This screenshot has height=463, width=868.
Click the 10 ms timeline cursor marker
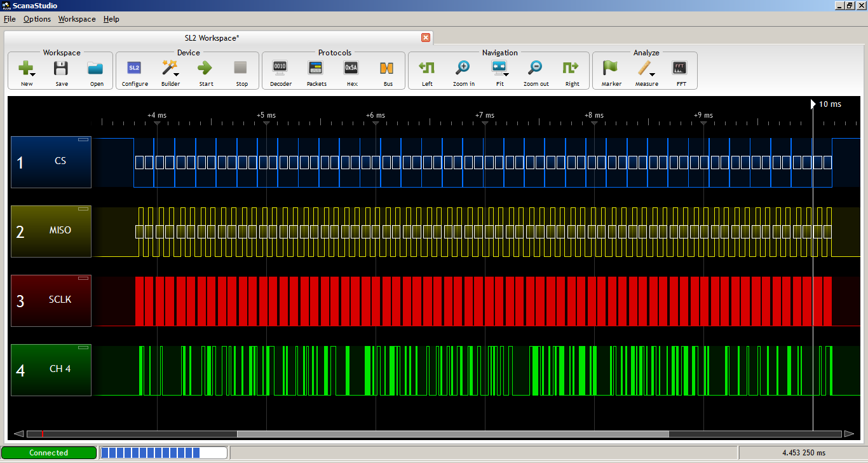click(813, 104)
